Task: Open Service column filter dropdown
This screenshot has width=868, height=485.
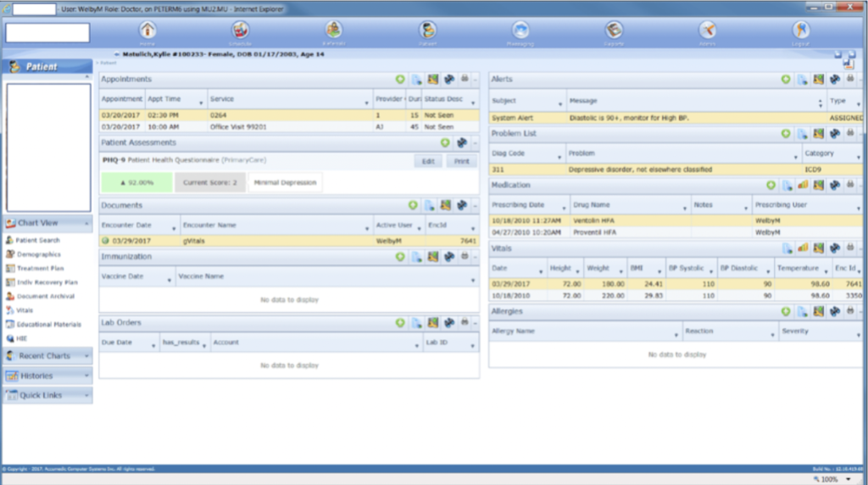Action: 366,103
